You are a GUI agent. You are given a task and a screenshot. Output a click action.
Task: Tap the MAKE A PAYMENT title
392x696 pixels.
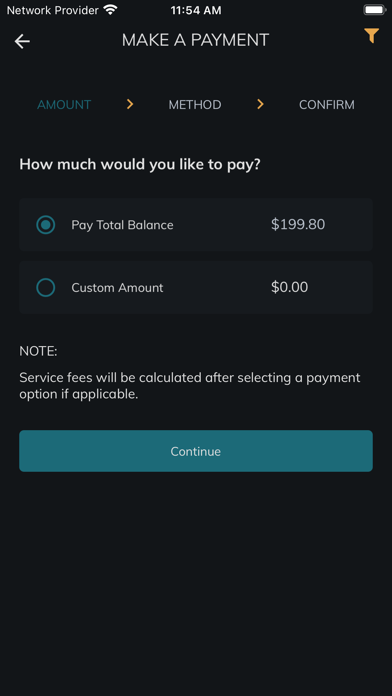195,40
